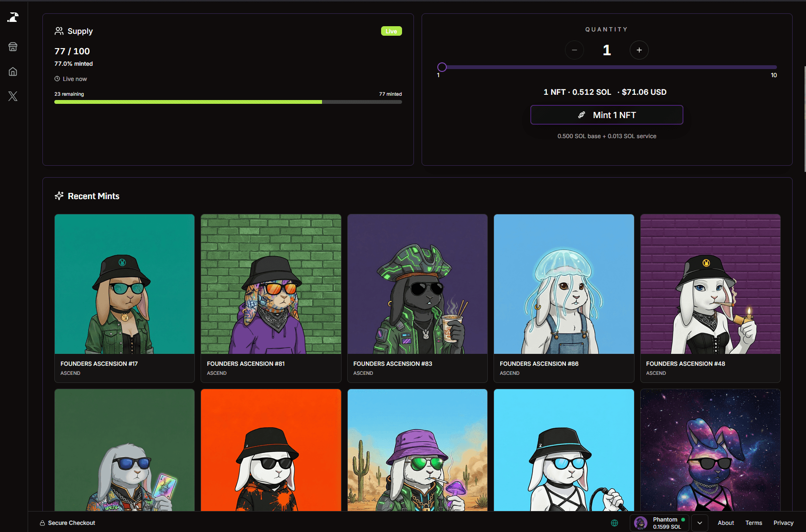Open Founders Ascension #48 artwork
Viewport: 806px width, 532px height.
click(710, 284)
